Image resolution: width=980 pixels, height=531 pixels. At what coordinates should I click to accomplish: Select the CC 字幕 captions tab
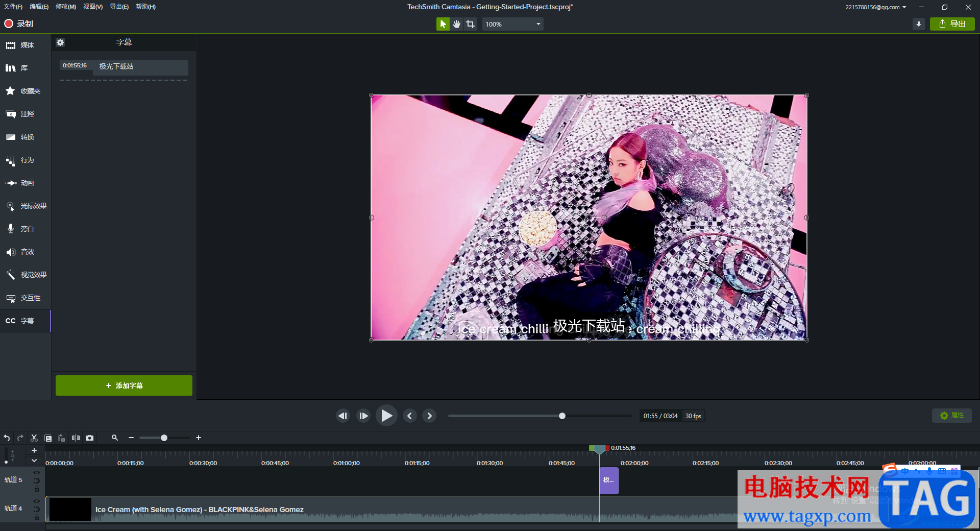tap(25, 321)
